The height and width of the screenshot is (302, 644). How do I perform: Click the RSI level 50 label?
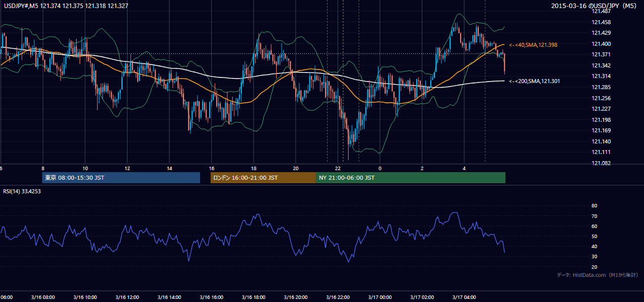coord(594,236)
